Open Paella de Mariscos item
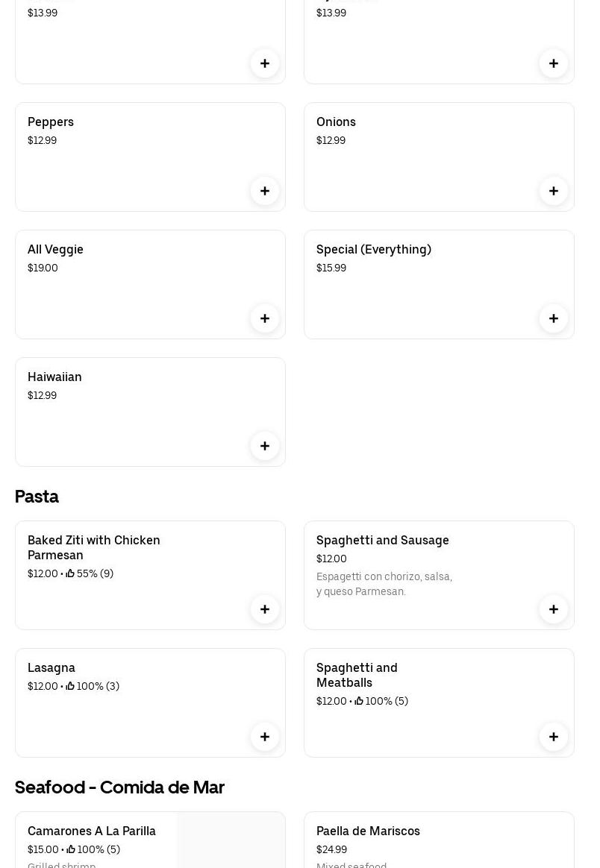 pyautogui.click(x=368, y=831)
